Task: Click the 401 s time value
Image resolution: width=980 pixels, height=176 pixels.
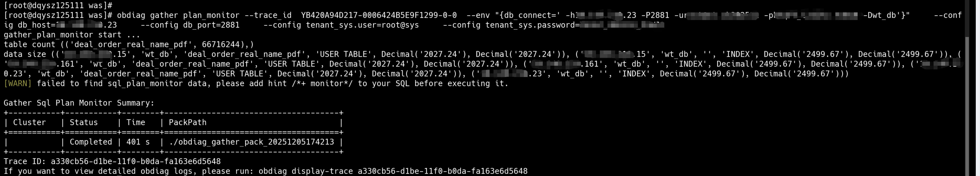Action: (x=138, y=142)
